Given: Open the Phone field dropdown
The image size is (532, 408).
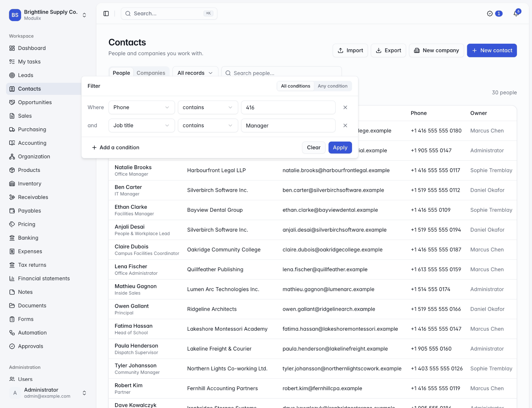Looking at the screenshot, I should [x=142, y=107].
